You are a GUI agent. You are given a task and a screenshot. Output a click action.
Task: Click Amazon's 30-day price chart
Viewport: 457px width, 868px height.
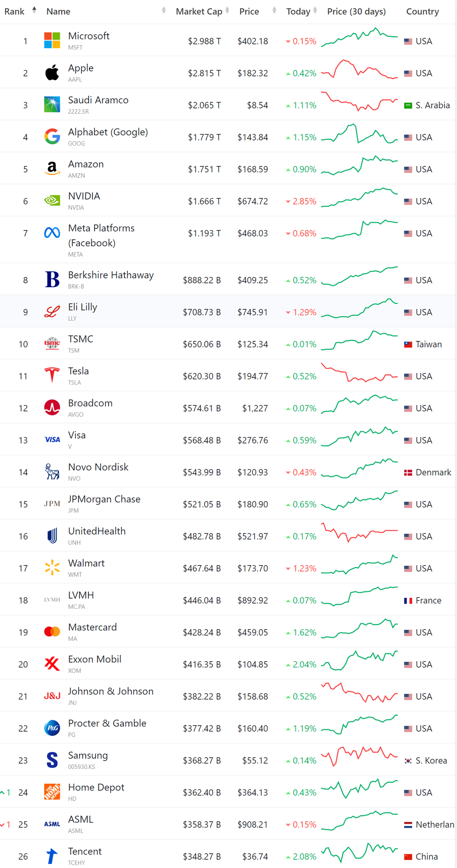tap(359, 165)
